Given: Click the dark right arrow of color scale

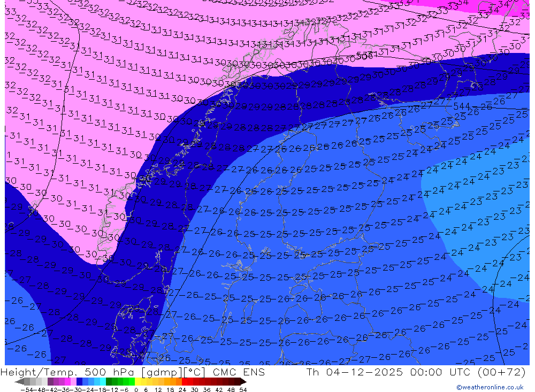Looking at the screenshot, I should (243, 382).
